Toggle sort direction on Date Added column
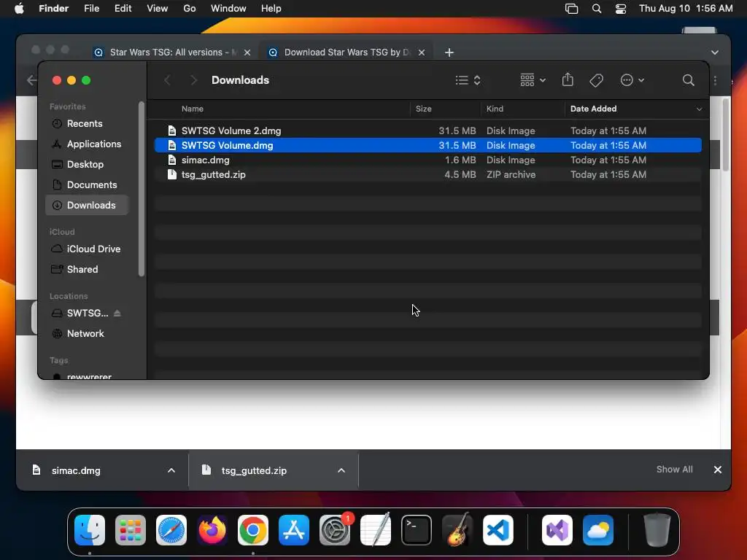Viewport: 747px width, 560px height. click(699, 109)
